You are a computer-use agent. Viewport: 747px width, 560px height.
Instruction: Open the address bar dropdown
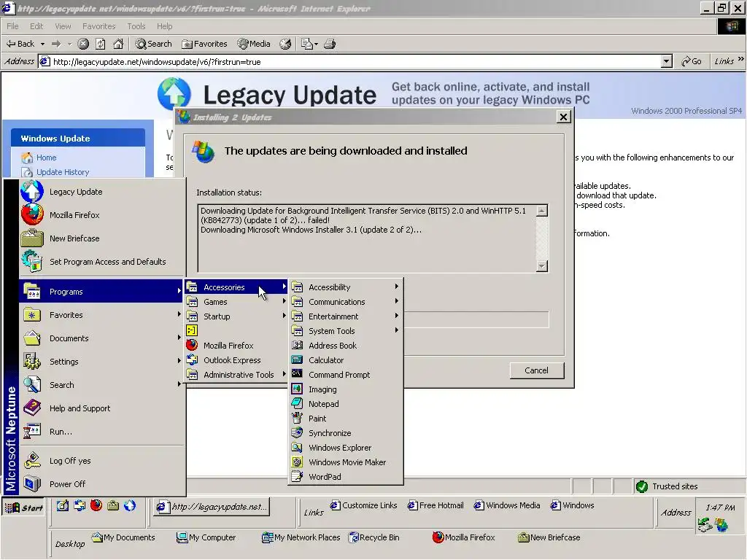tap(667, 61)
